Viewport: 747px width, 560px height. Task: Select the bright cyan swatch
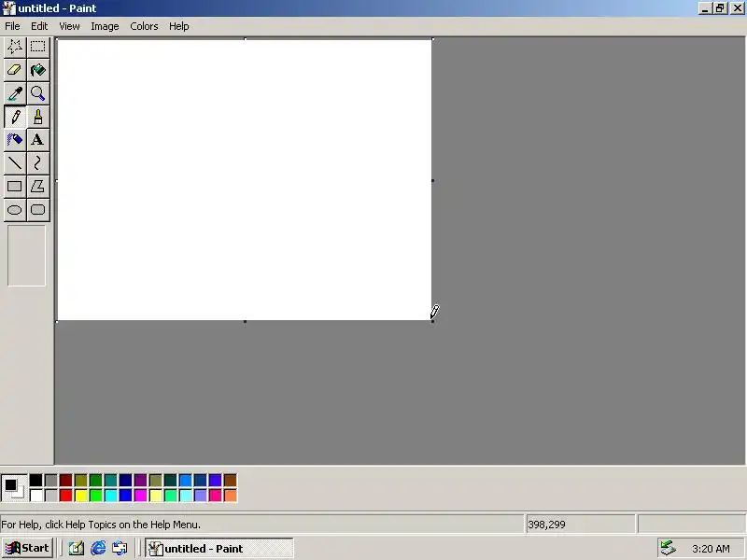(x=110, y=496)
